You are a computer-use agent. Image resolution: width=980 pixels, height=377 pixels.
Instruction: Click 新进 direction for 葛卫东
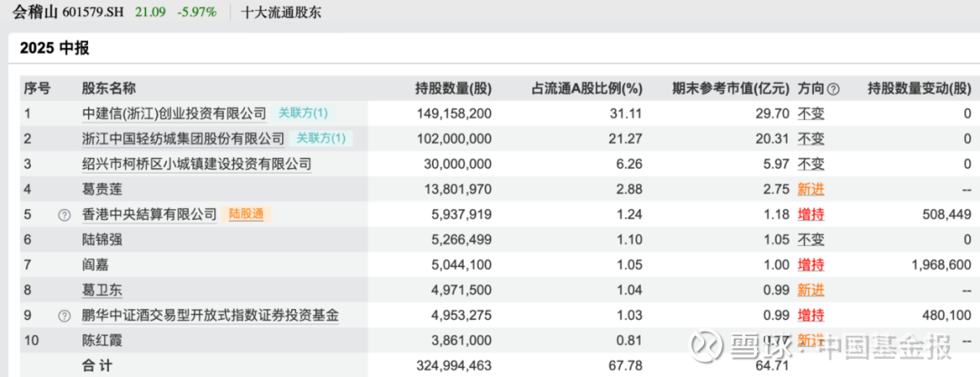(810, 290)
